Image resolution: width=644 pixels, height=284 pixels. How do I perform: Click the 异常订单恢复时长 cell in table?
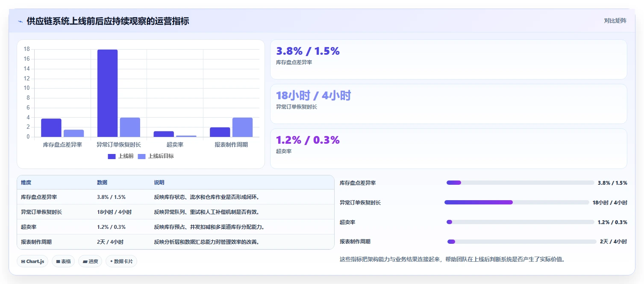pos(41,212)
